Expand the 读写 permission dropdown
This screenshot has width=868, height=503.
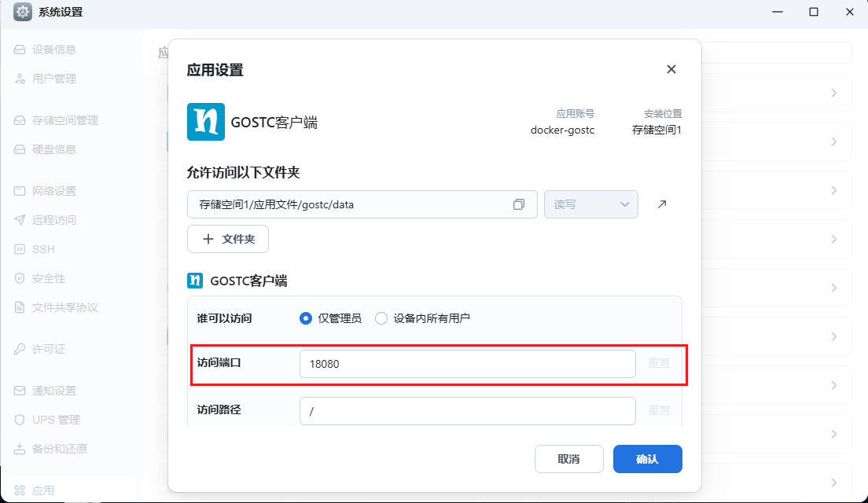(591, 204)
